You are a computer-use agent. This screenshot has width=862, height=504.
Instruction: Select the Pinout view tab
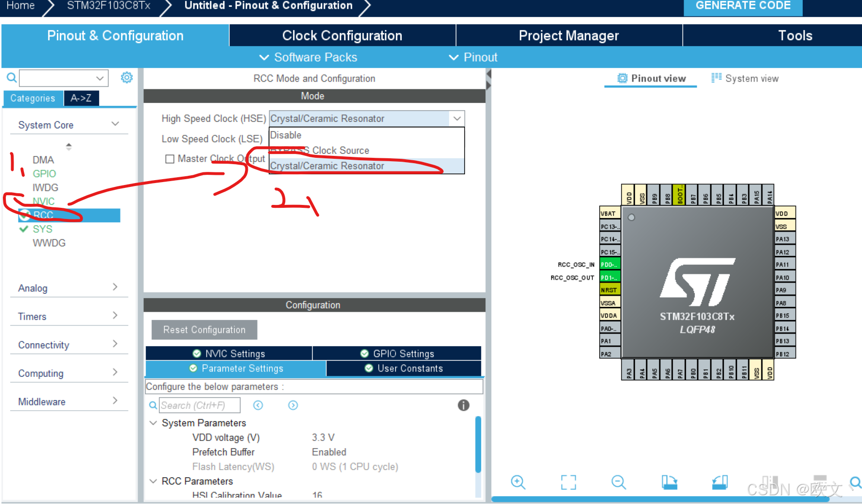pos(651,78)
